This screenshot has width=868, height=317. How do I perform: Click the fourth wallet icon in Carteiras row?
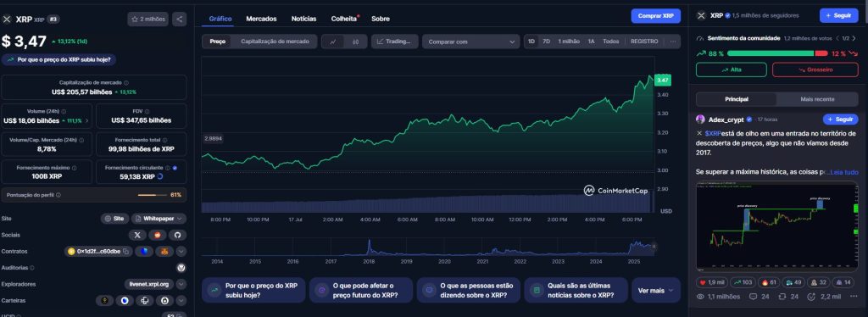pos(165,301)
